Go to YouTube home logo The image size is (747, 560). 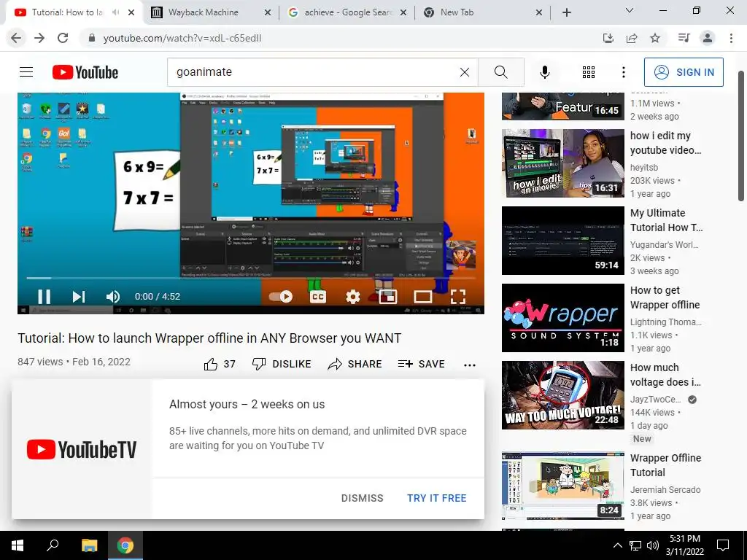(85, 72)
